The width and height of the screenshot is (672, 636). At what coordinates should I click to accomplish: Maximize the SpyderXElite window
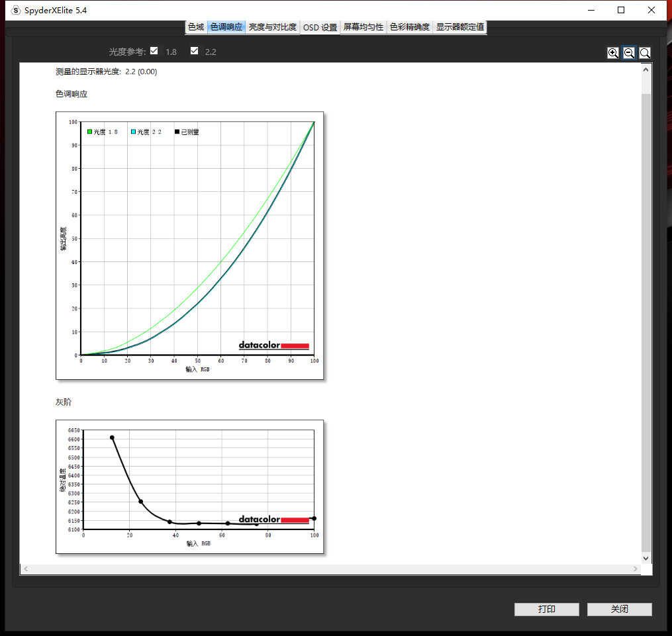click(621, 10)
